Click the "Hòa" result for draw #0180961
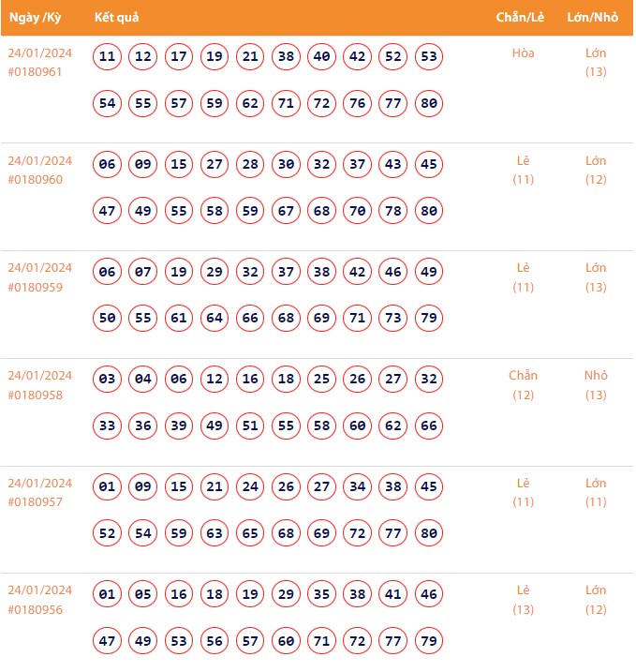The height and width of the screenshot is (672, 636). (x=524, y=53)
